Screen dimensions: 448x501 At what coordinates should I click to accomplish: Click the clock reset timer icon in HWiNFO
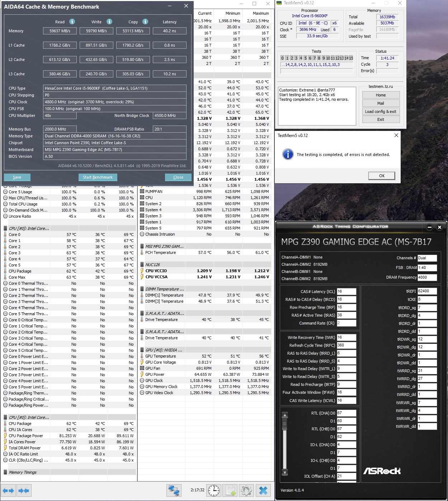point(214,490)
